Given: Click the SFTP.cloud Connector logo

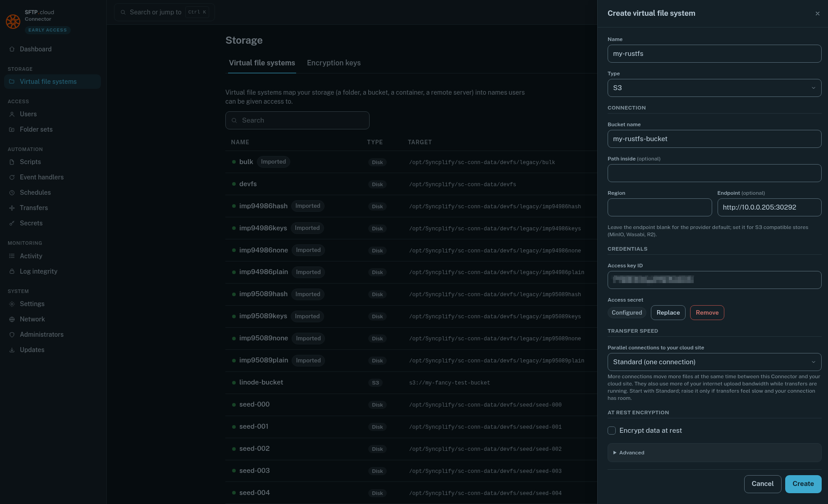Looking at the screenshot, I should tap(13, 21).
